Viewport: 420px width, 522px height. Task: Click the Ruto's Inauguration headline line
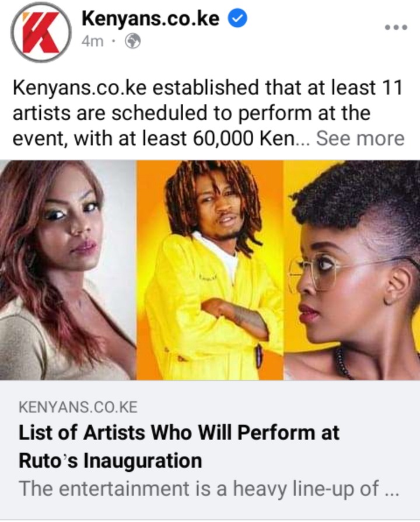click(x=110, y=461)
